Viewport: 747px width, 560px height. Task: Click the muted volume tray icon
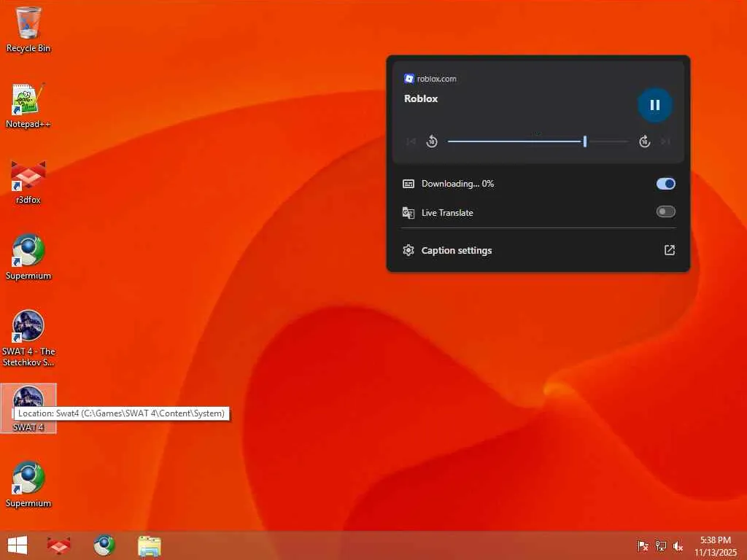click(678, 546)
